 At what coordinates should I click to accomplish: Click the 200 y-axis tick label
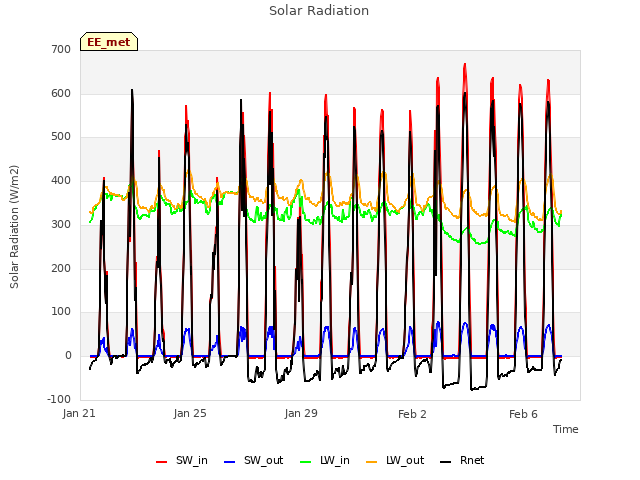61,268
